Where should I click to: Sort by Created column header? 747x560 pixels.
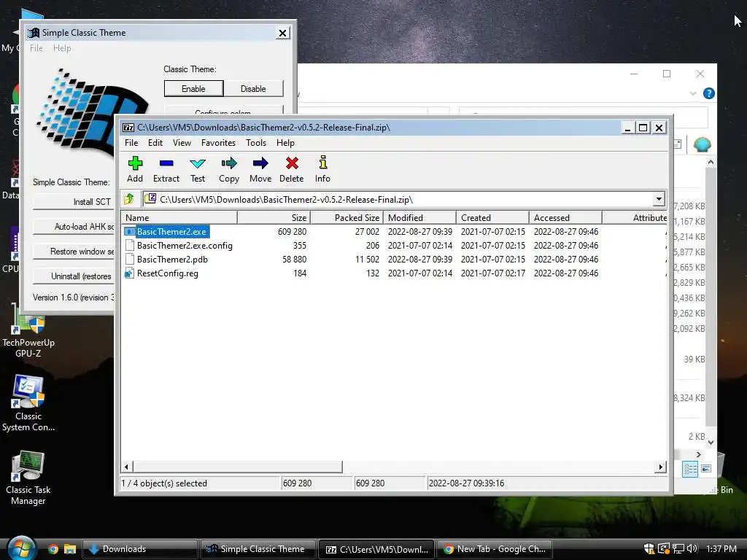[x=492, y=217]
